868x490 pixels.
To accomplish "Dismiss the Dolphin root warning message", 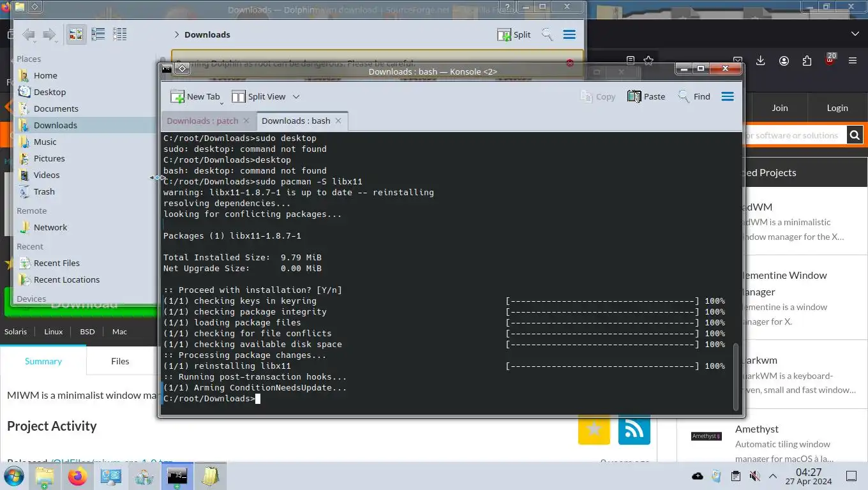I will [x=570, y=63].
